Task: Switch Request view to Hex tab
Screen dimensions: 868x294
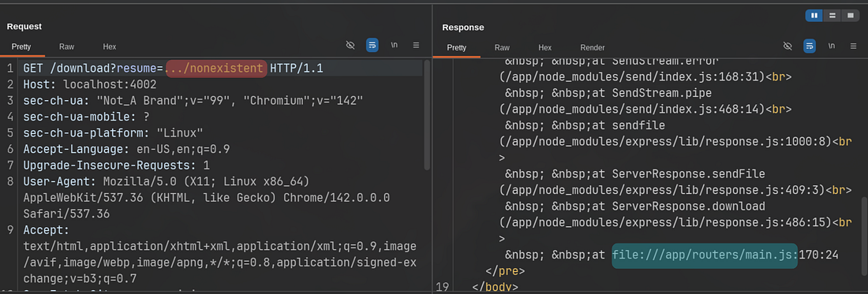Action: tap(110, 47)
